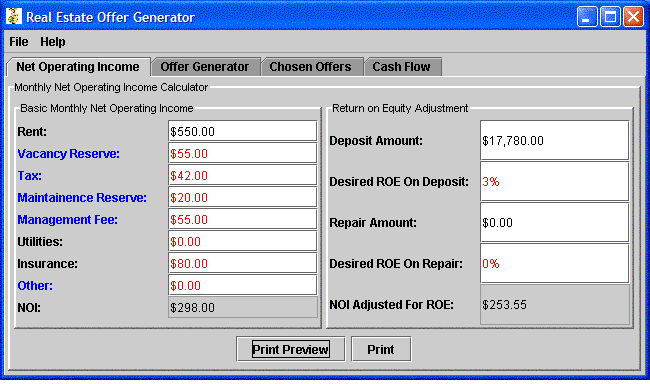Maximize the Real Estate Offer Generator window
The height and width of the screenshot is (384, 650).
click(x=610, y=17)
